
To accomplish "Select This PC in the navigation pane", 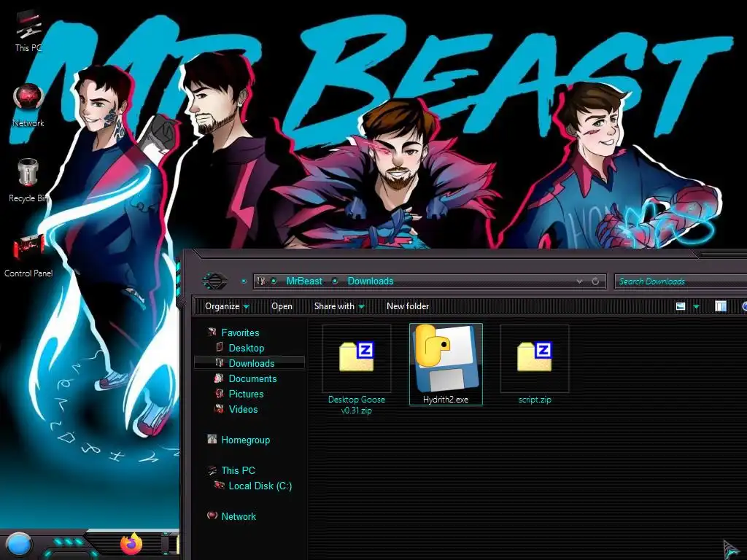I will (x=239, y=470).
